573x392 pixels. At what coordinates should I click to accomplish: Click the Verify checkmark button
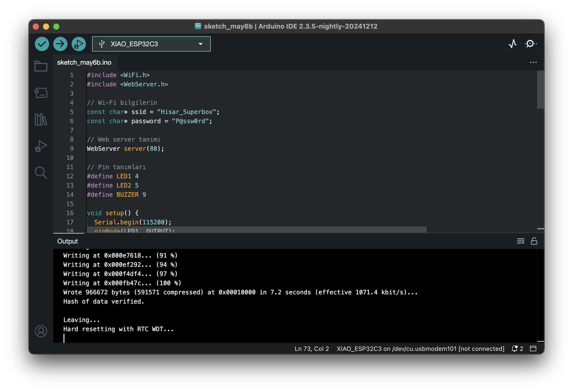click(42, 44)
